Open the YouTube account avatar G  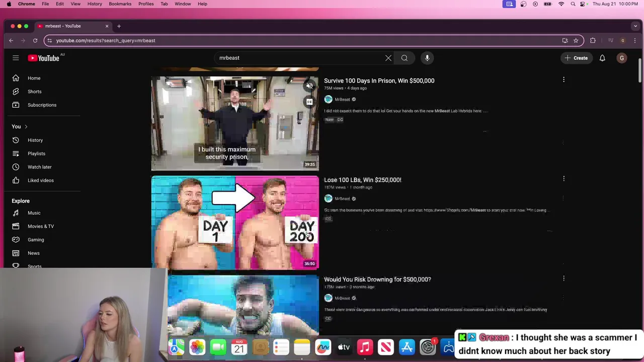click(x=622, y=58)
